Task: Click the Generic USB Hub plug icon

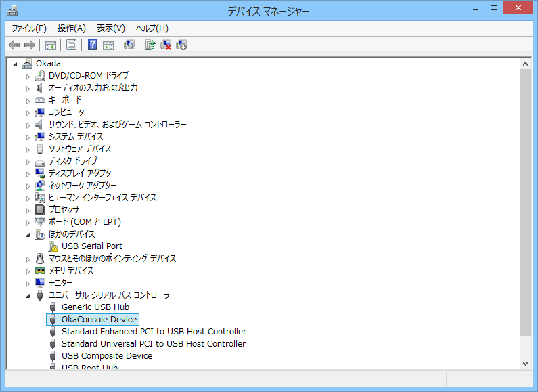Action: [53, 307]
